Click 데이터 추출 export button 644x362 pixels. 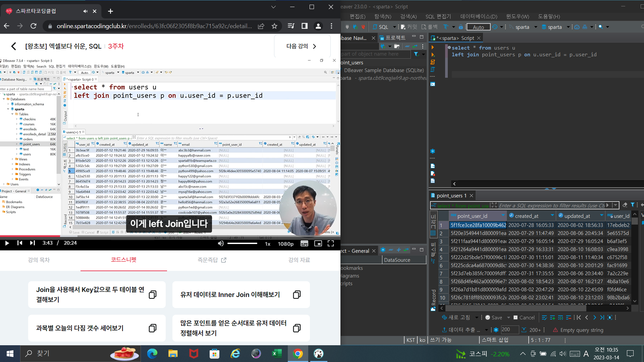(461, 330)
